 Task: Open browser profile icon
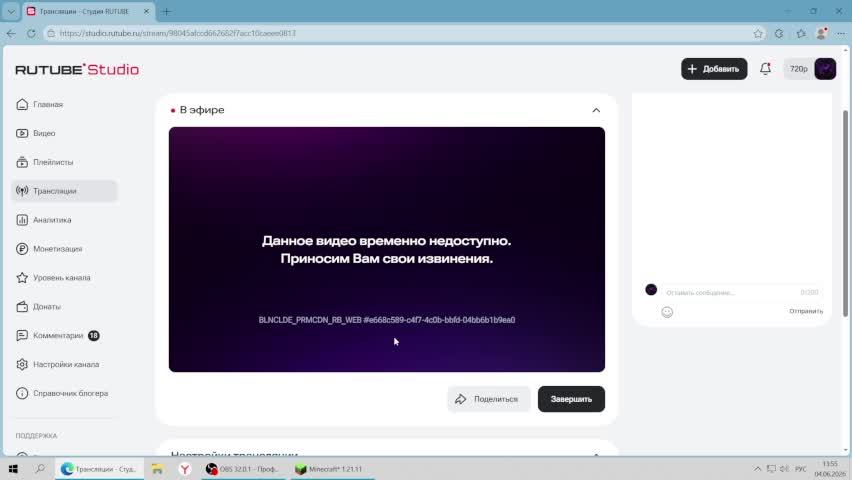(x=822, y=34)
